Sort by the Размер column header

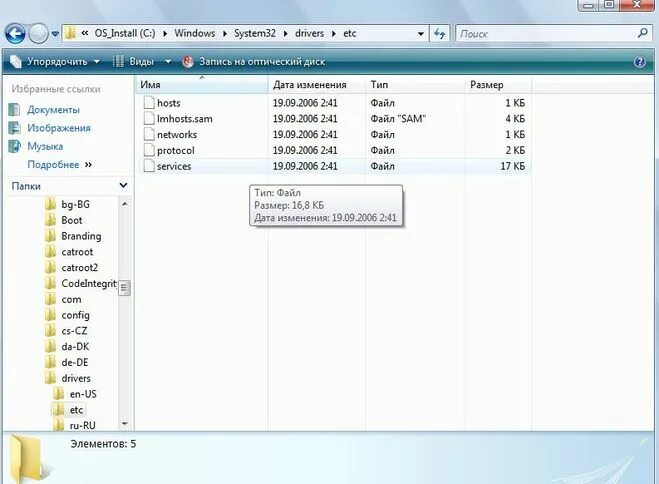(498, 84)
